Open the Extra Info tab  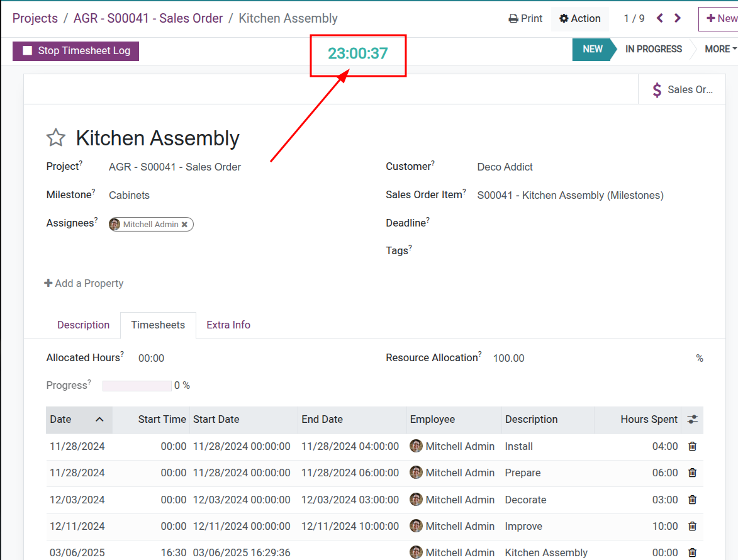(228, 325)
